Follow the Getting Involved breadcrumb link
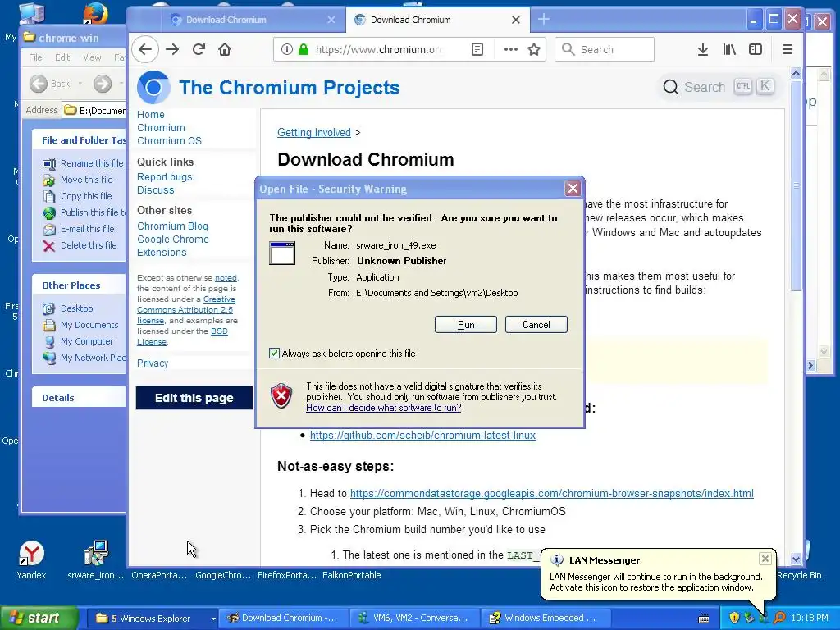Viewport: 840px width, 630px height. pyautogui.click(x=314, y=132)
